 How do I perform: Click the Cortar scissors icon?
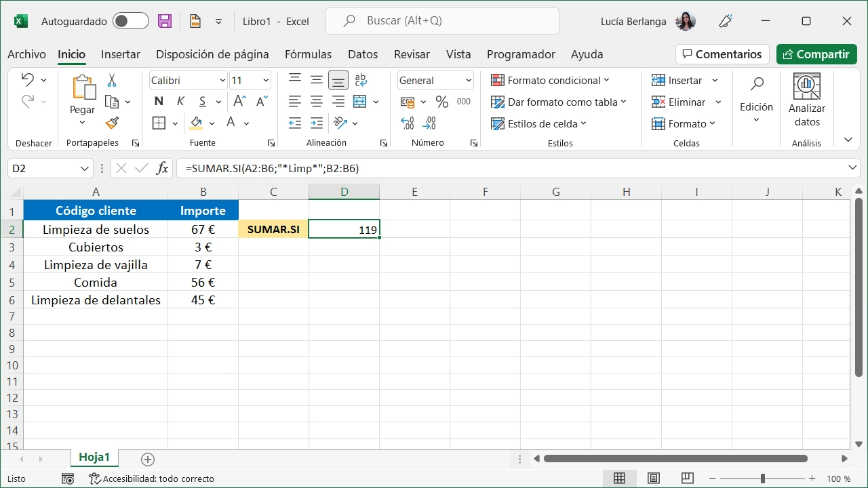[x=111, y=79]
